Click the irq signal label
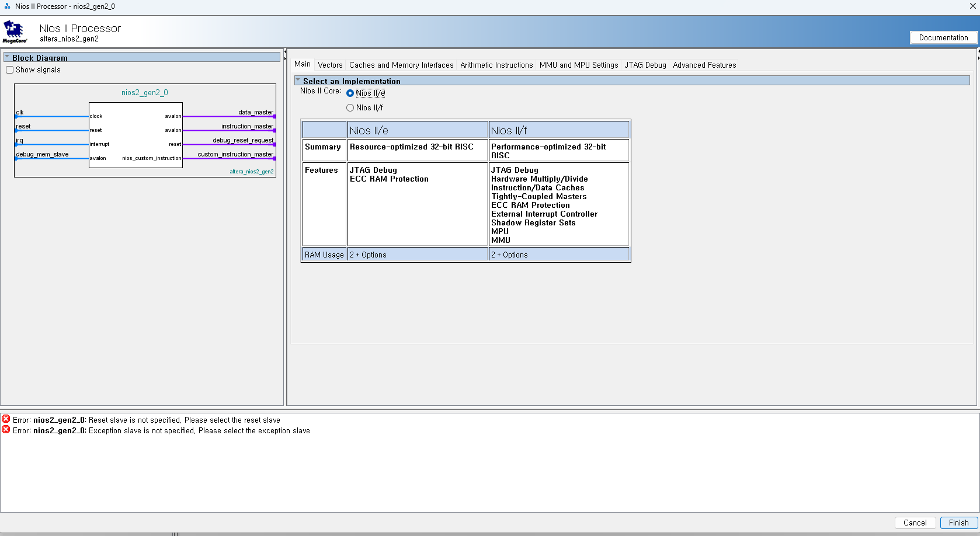 (19, 140)
